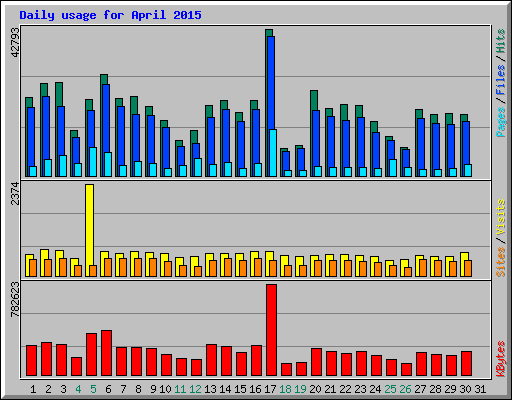The width and height of the screenshot is (512, 400).
Task: Click the red KBytes bar for day 30
Action: click(x=466, y=363)
